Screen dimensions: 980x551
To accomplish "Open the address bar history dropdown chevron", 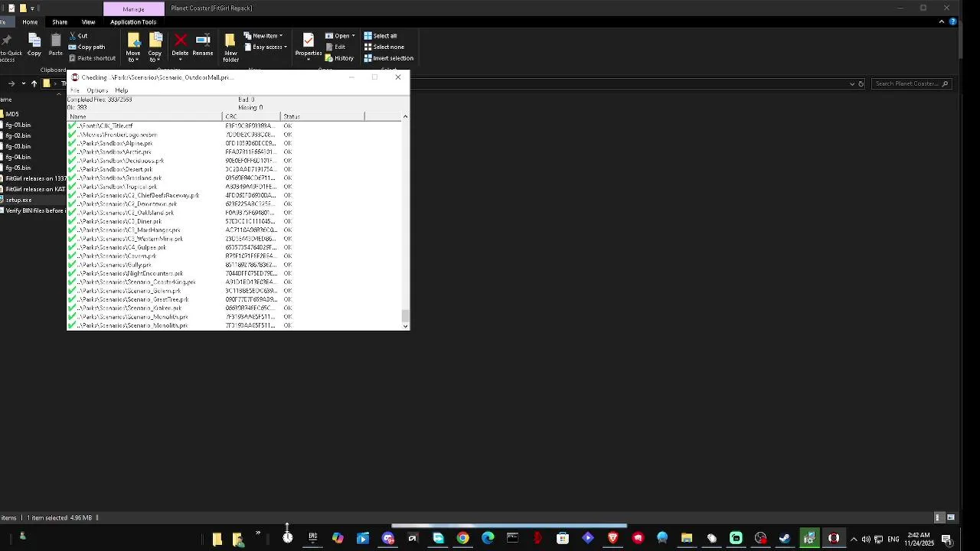I will [x=852, y=83].
